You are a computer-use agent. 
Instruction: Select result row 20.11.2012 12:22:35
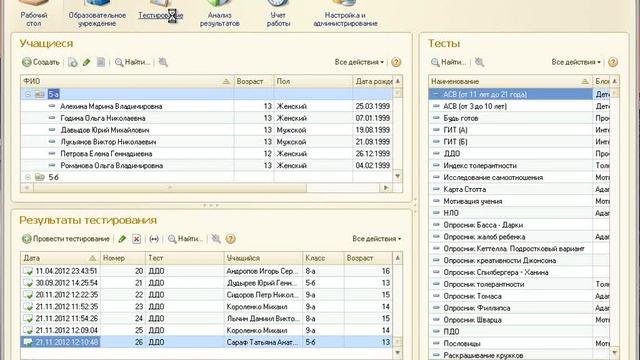coord(207,295)
